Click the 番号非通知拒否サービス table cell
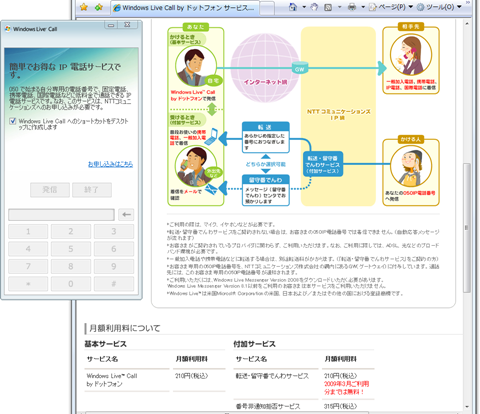This screenshot has height=414, width=480. tap(268, 406)
